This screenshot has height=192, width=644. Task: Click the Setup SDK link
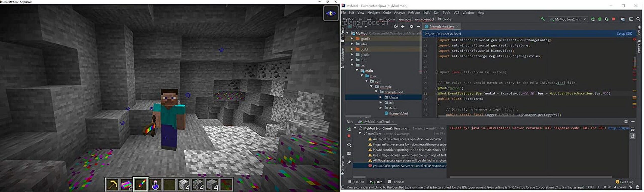[624, 34]
